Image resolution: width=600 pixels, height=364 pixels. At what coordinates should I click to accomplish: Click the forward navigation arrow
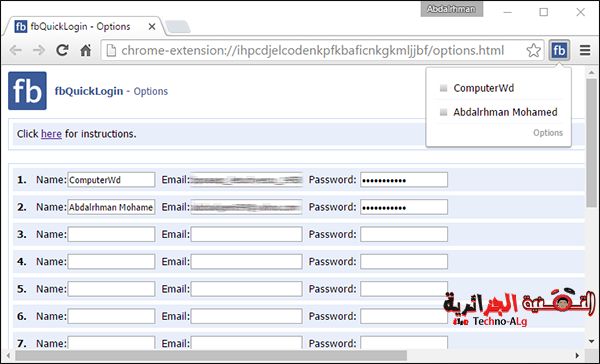39,50
